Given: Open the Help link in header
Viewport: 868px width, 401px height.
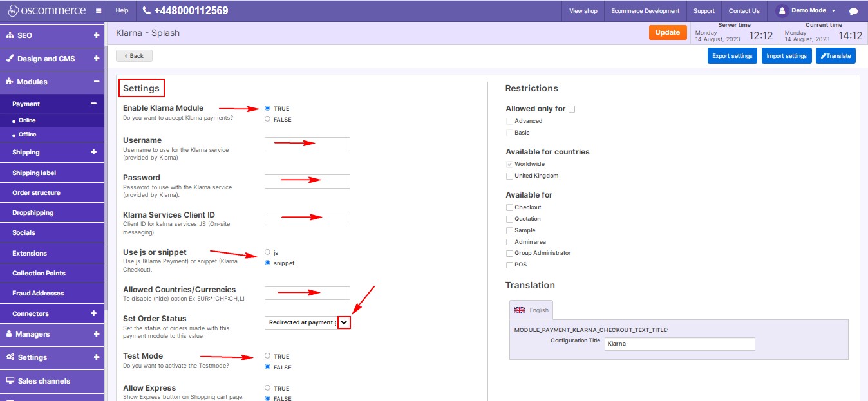Looking at the screenshot, I should click(x=122, y=11).
